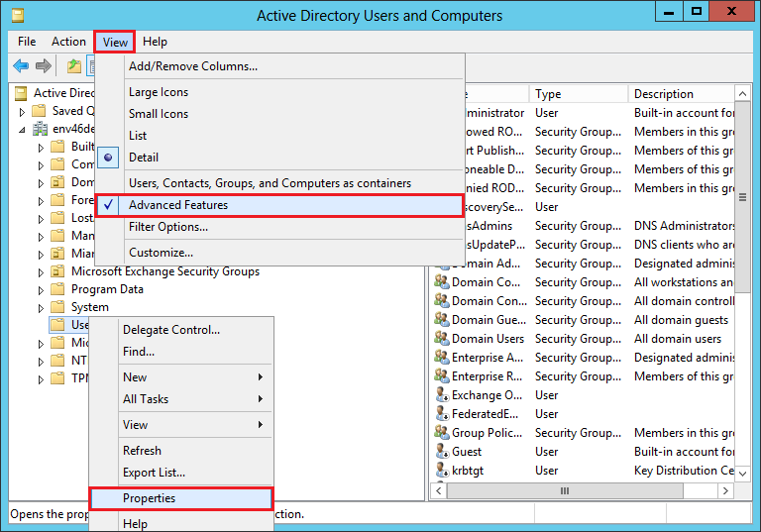Click the Guest user account icon
Image resolution: width=761 pixels, height=532 pixels.
[x=442, y=452]
